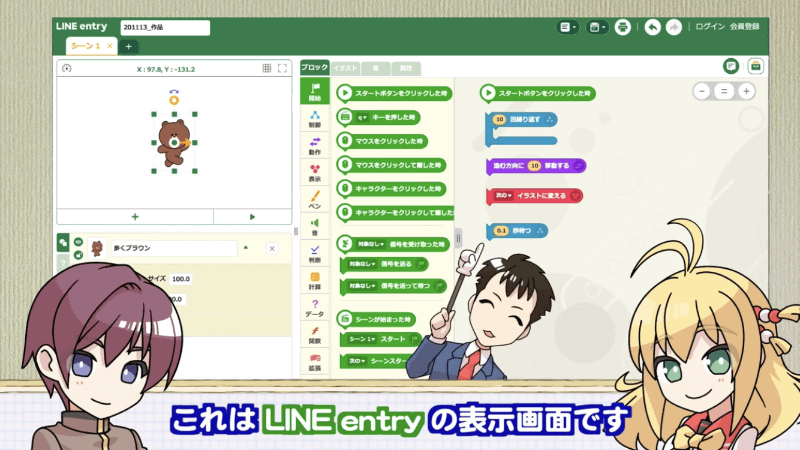Open 次の dropdown in シーンスタート block
The height and width of the screenshot is (450, 800).
pyautogui.click(x=357, y=361)
